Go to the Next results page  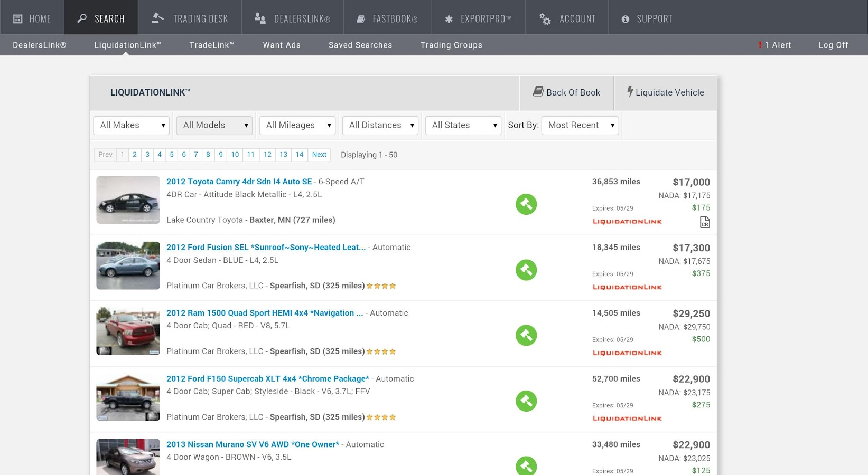[319, 155]
